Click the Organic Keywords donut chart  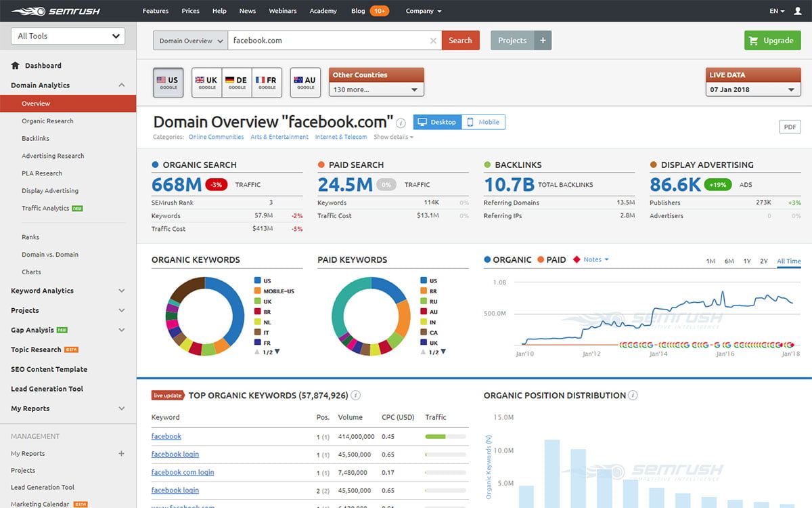coord(205,316)
